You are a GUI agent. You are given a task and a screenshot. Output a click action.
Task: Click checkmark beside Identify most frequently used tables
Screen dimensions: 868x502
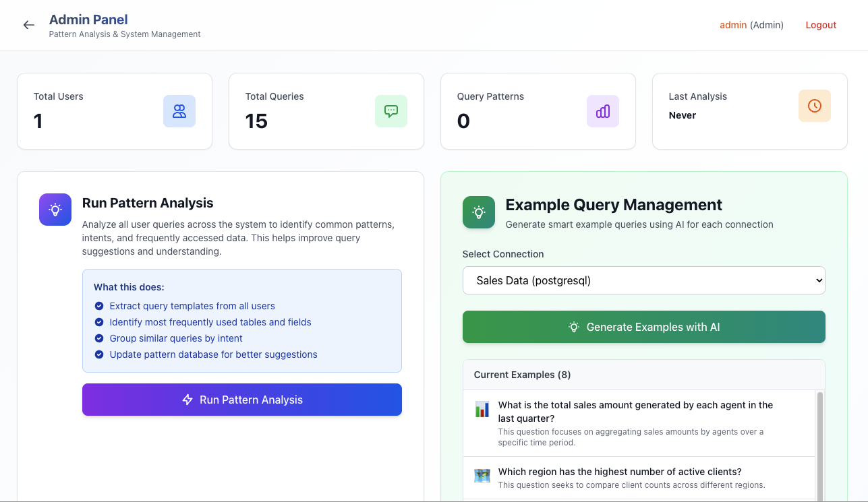coord(99,322)
